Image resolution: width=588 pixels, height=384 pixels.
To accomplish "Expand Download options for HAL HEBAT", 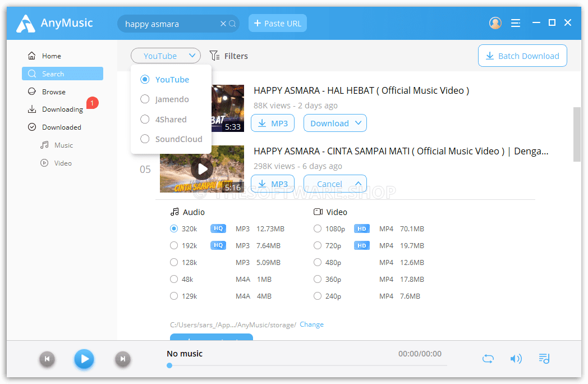I will (x=335, y=123).
